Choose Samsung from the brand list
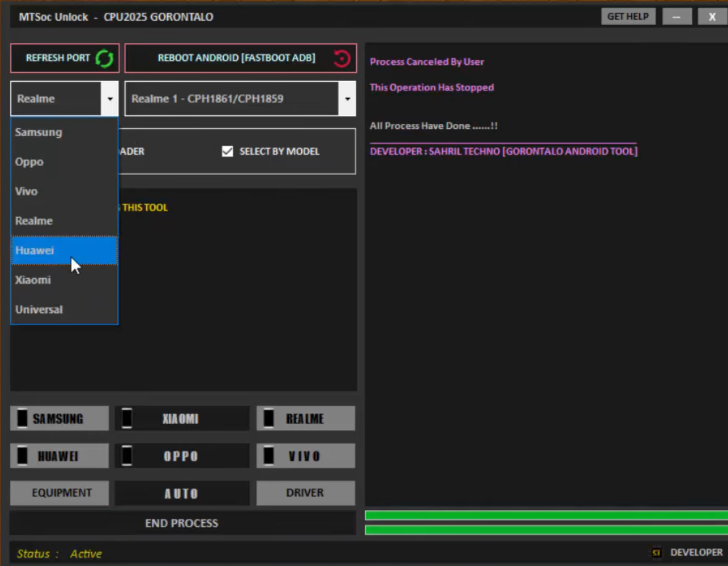Viewport: 728px width, 566px height. pyautogui.click(x=64, y=132)
